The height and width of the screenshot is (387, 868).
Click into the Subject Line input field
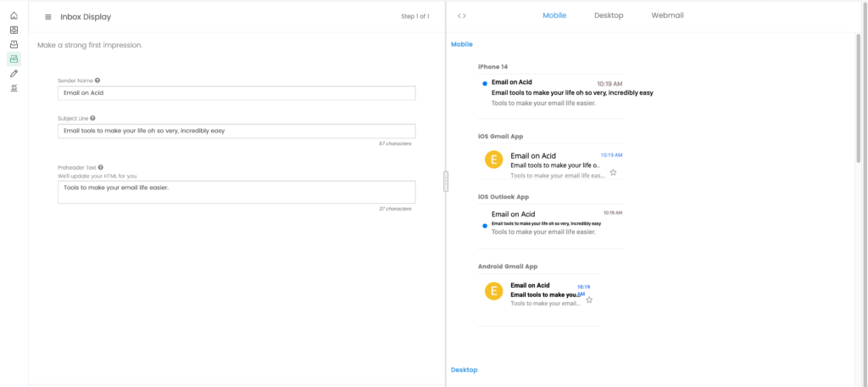pyautogui.click(x=236, y=131)
